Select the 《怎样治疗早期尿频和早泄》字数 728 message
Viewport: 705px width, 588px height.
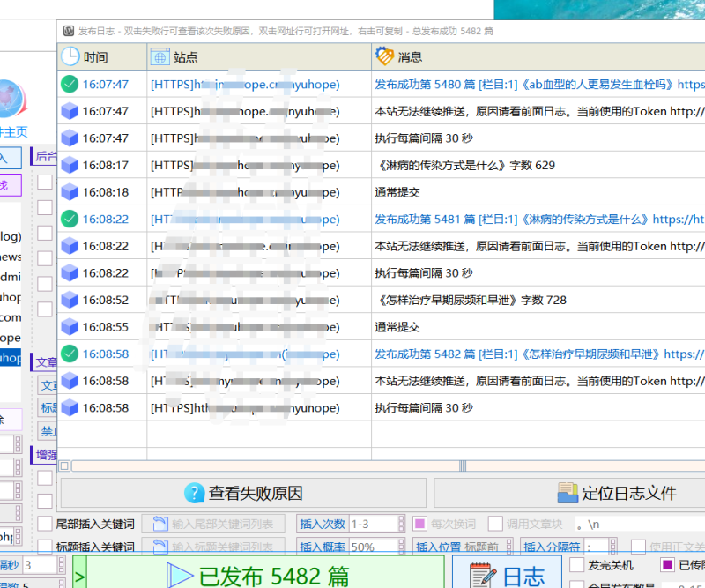(x=472, y=300)
